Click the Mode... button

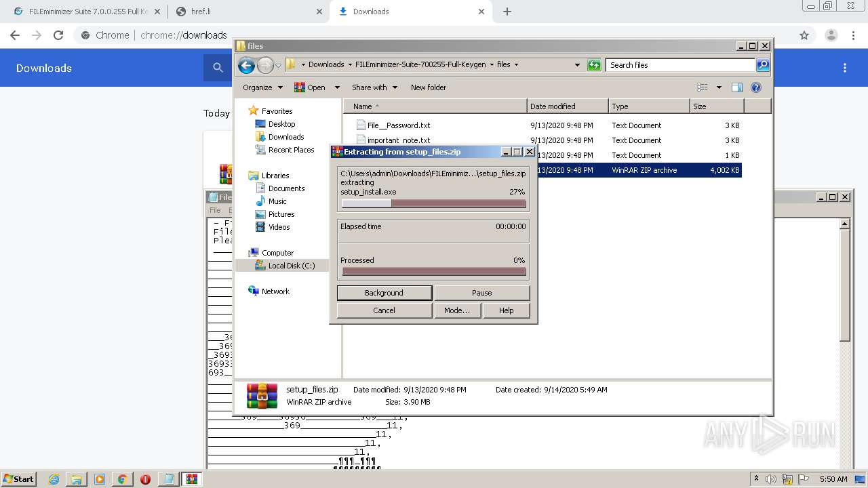(x=457, y=310)
